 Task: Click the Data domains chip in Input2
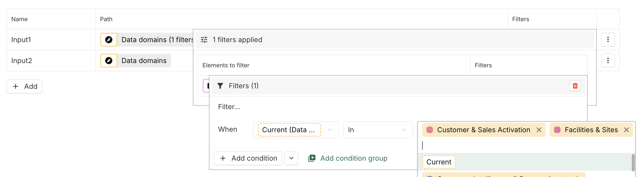[x=144, y=61]
